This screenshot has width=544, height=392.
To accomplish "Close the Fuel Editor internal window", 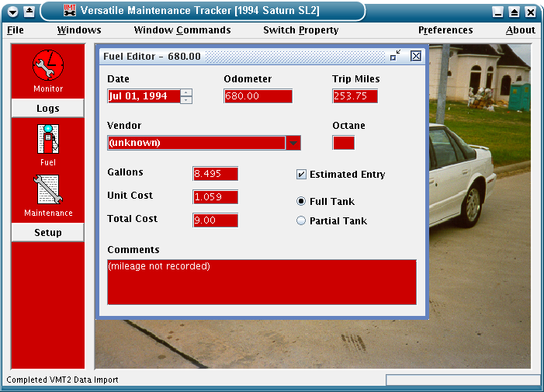I will [416, 56].
